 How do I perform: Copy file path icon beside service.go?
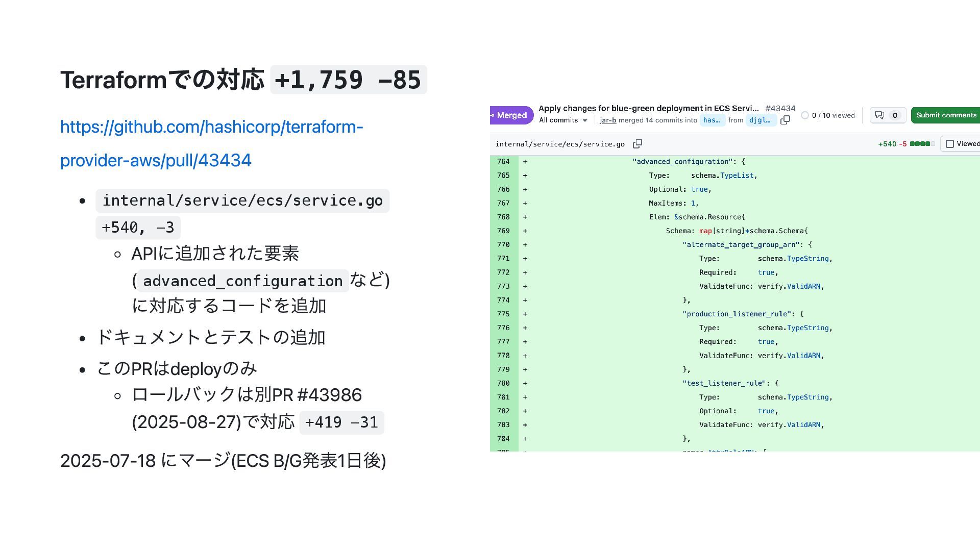click(x=638, y=144)
